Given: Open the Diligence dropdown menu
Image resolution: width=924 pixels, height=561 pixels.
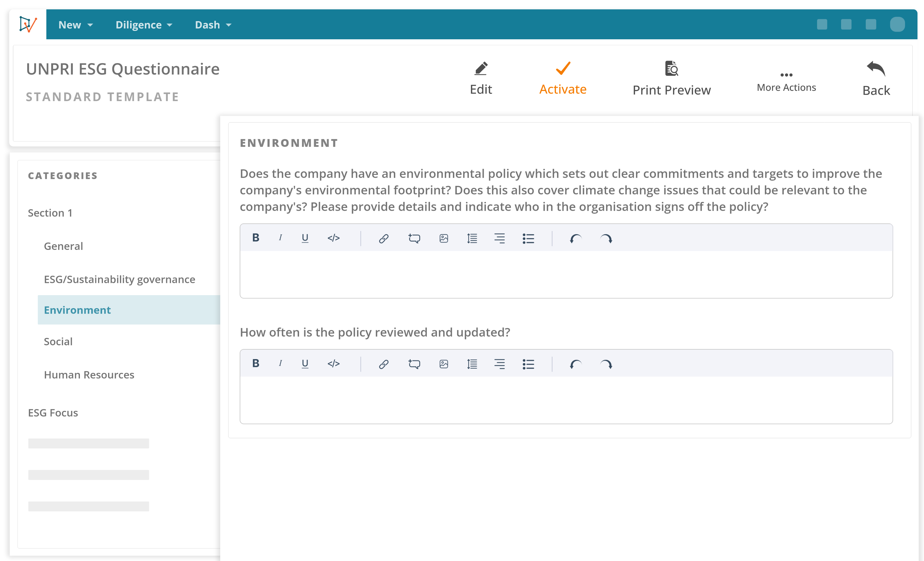Looking at the screenshot, I should point(144,25).
